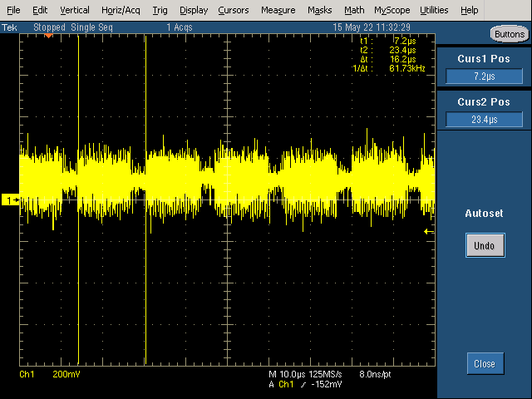Click the 8.0ns/pt resolution readout
The image size is (532, 399).
pos(375,374)
